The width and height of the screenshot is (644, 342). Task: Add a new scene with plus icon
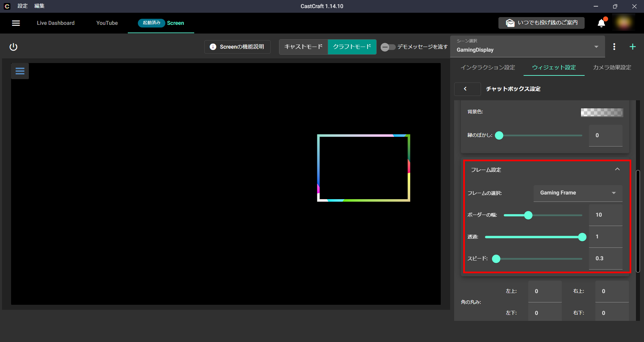coord(633,47)
